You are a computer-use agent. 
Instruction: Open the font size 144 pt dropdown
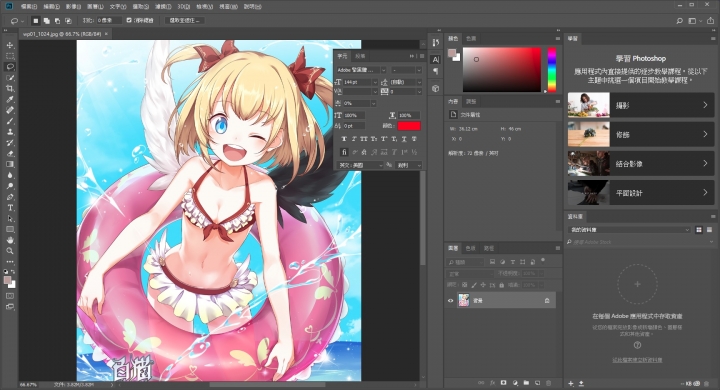point(375,82)
